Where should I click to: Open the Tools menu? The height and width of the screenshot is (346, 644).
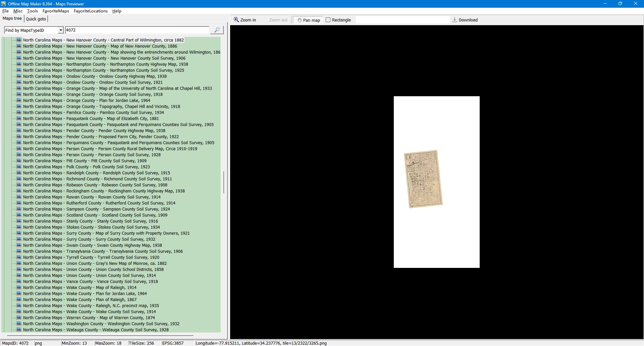pyautogui.click(x=32, y=11)
